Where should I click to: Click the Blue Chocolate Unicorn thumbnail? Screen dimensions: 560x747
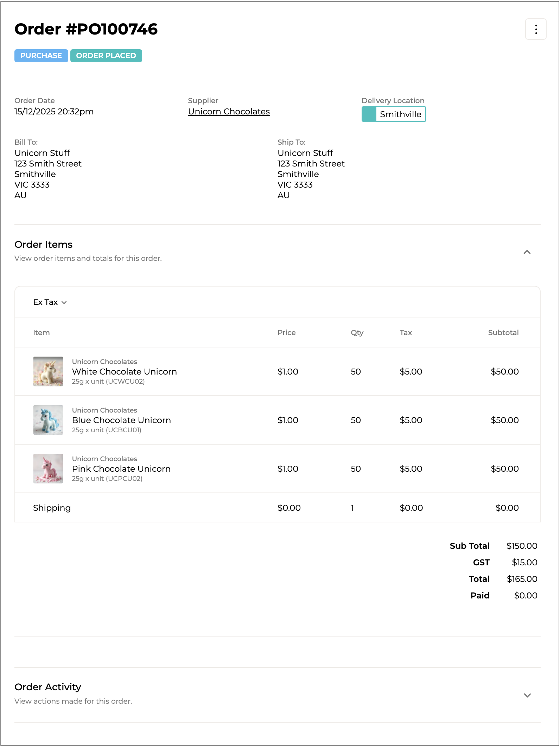(48, 420)
